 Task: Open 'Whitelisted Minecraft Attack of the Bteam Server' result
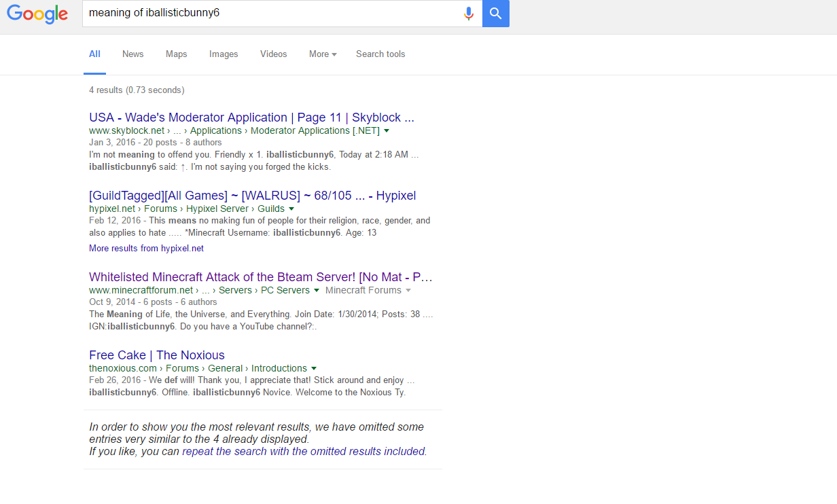[x=261, y=277]
